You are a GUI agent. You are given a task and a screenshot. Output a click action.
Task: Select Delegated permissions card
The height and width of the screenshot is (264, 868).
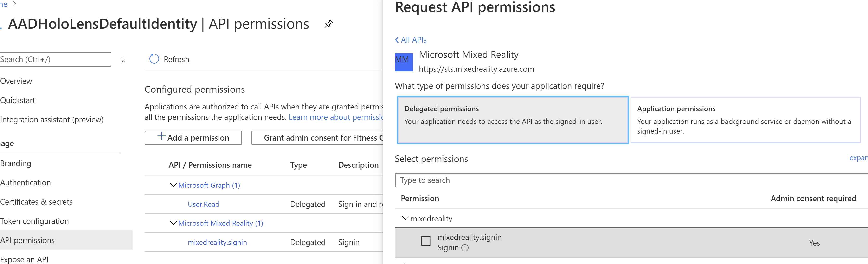[x=513, y=120]
